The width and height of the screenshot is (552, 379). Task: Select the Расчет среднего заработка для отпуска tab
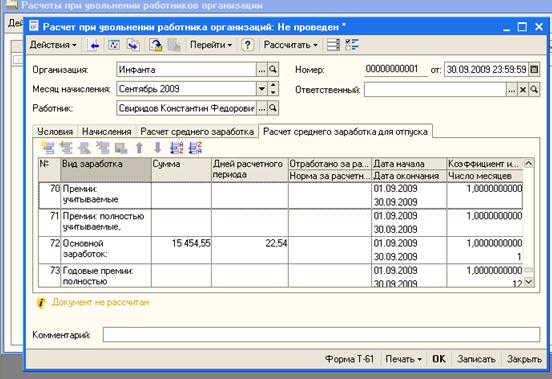[x=345, y=131]
